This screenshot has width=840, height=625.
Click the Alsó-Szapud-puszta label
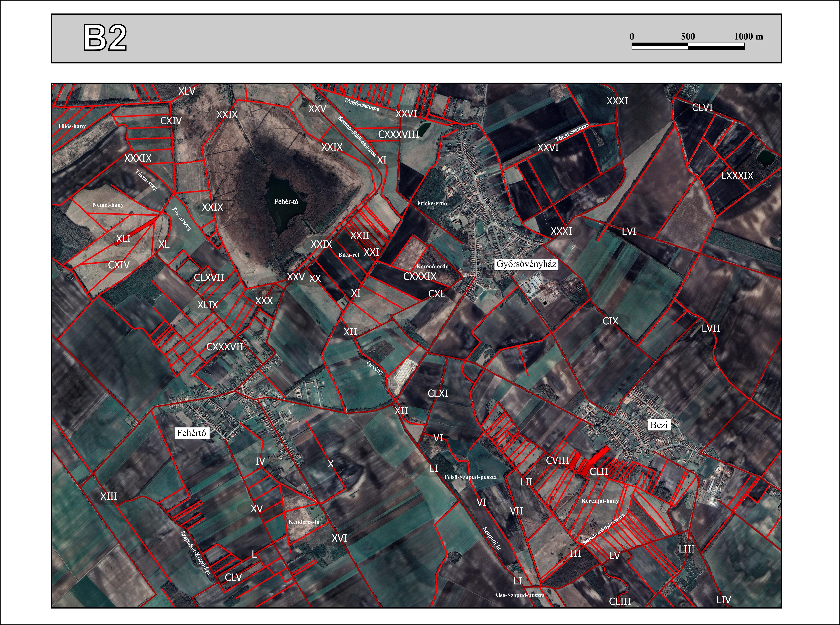click(519, 595)
